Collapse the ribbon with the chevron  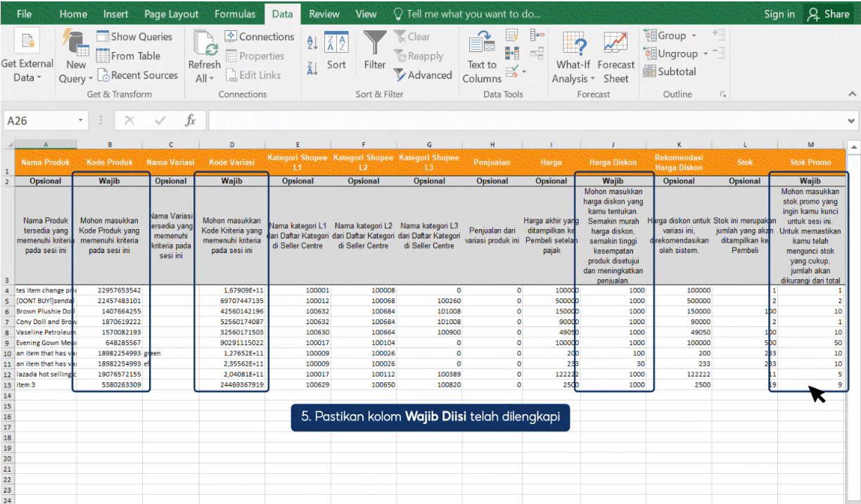click(x=853, y=93)
